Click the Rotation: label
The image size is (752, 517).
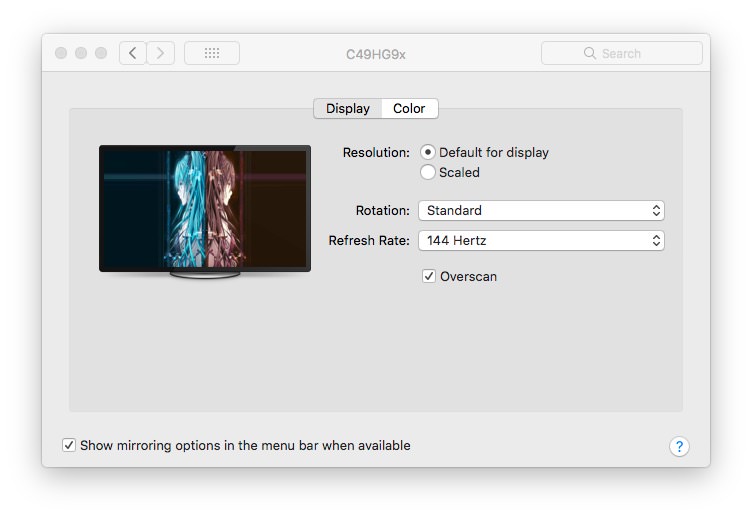point(383,211)
